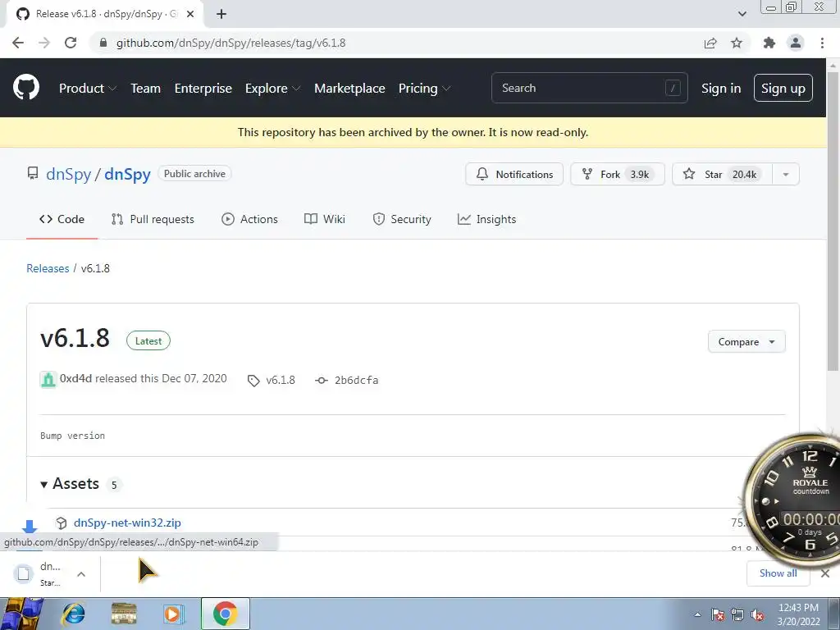Click the Fork 3.9k button

[x=618, y=174]
